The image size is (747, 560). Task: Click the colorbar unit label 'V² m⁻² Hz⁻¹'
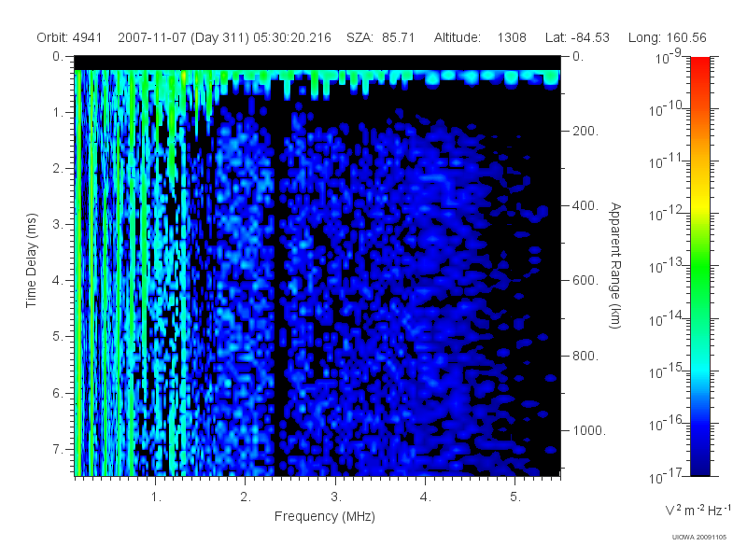(x=698, y=510)
